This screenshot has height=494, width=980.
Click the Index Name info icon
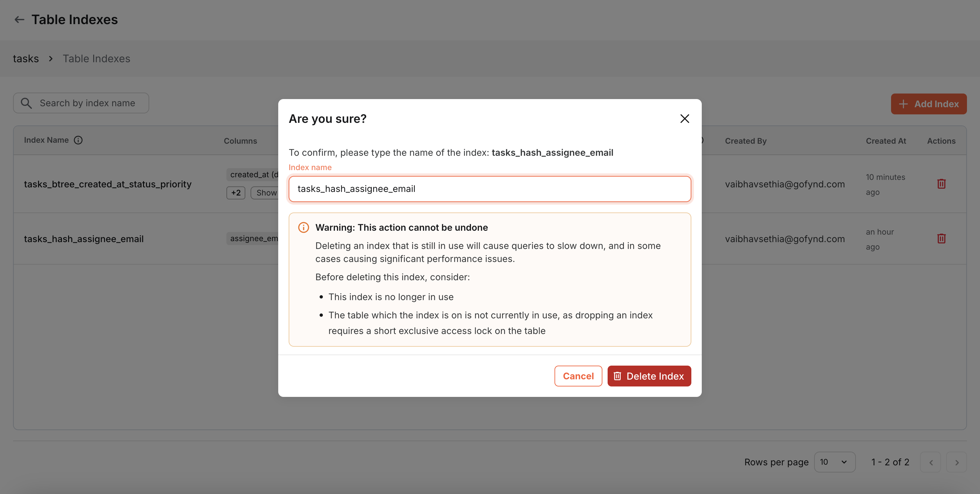pos(78,140)
